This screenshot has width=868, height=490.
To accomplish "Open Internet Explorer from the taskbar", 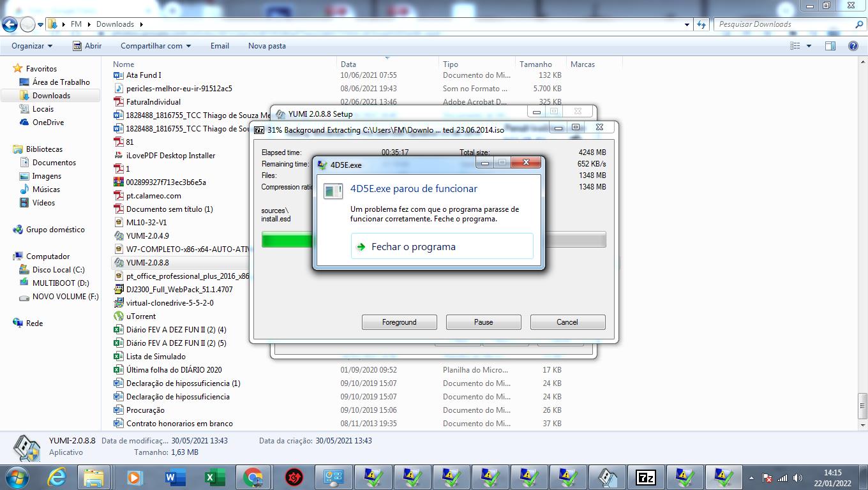I will [x=56, y=477].
